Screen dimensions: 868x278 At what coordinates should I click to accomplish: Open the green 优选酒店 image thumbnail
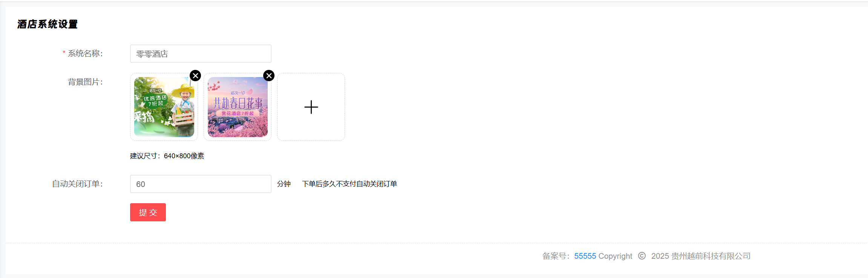164,107
